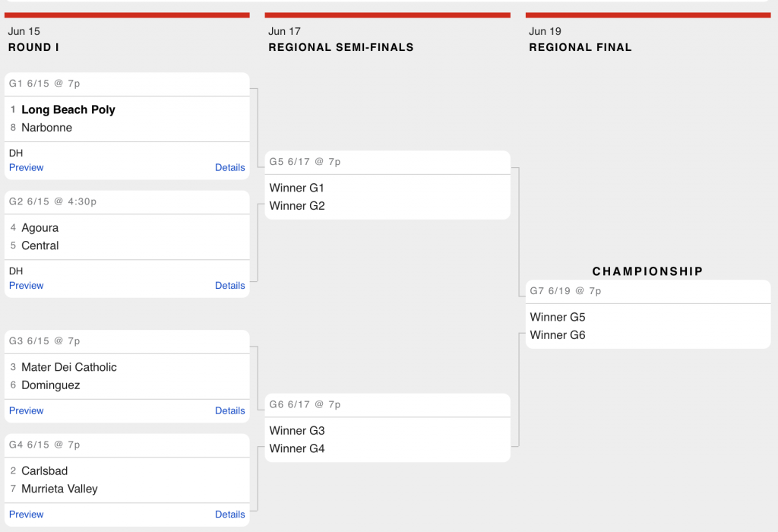Select Narbonne team in game G1

[x=46, y=128]
